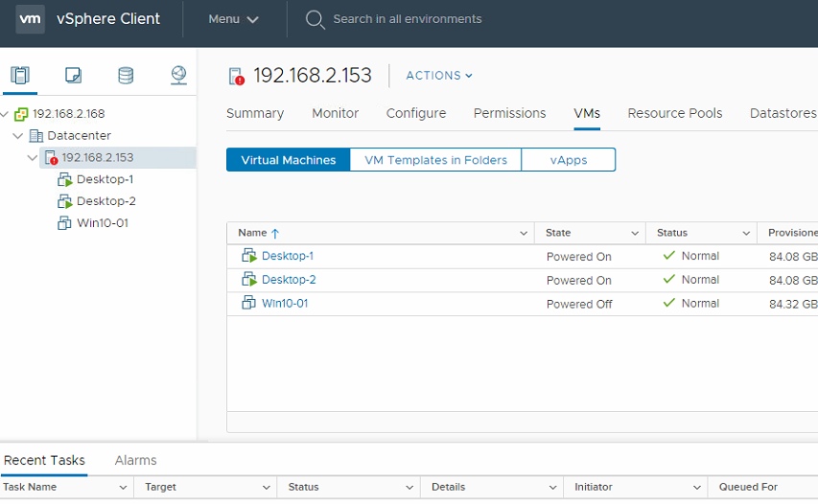Switch to the Alarms tab
Viewport: 818px width, 504px height.
click(x=135, y=461)
